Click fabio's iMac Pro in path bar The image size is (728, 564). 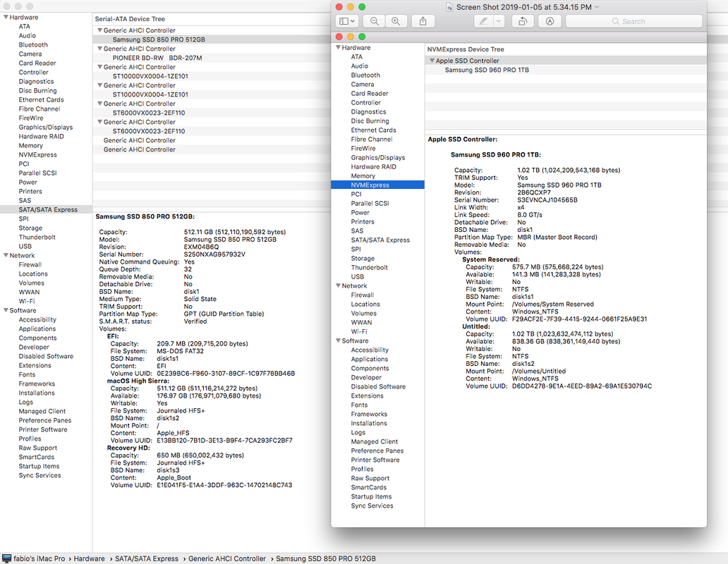coord(39,559)
